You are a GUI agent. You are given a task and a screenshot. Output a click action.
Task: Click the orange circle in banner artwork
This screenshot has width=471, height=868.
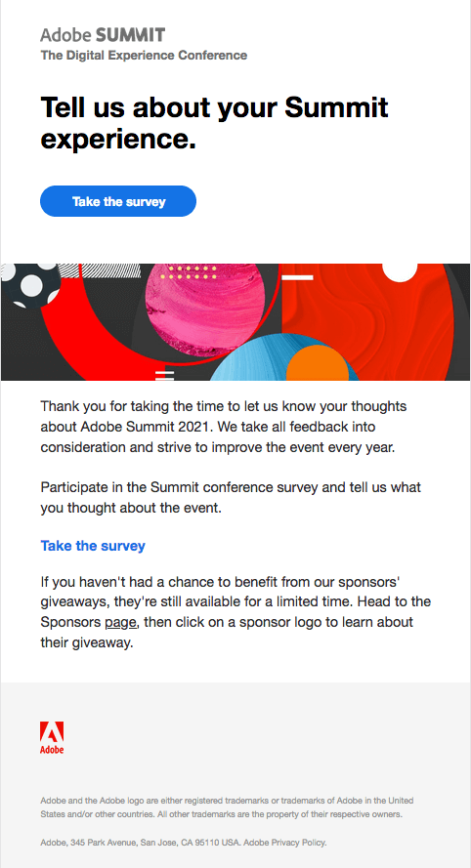317,363
